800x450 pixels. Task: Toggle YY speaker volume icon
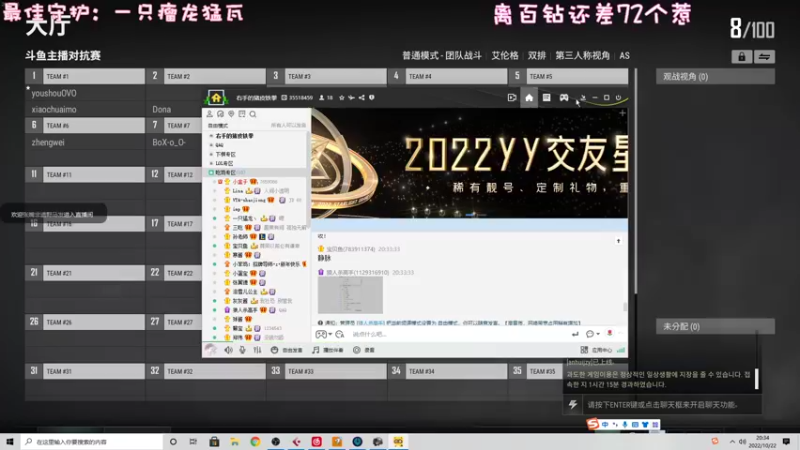click(x=229, y=350)
